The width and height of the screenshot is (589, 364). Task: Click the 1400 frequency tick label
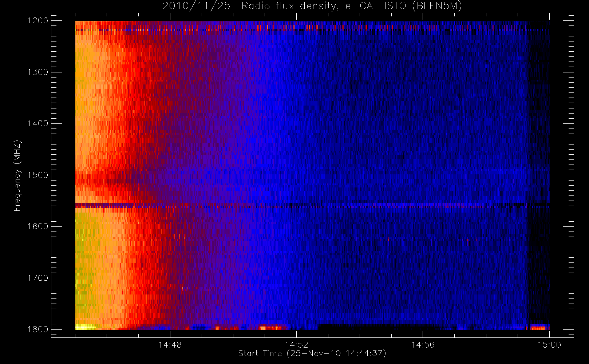[38, 123]
